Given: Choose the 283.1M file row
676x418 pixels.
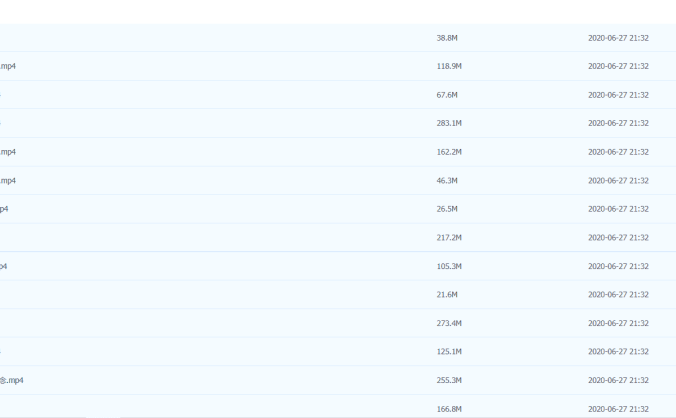Looking at the screenshot, I should (448, 123).
